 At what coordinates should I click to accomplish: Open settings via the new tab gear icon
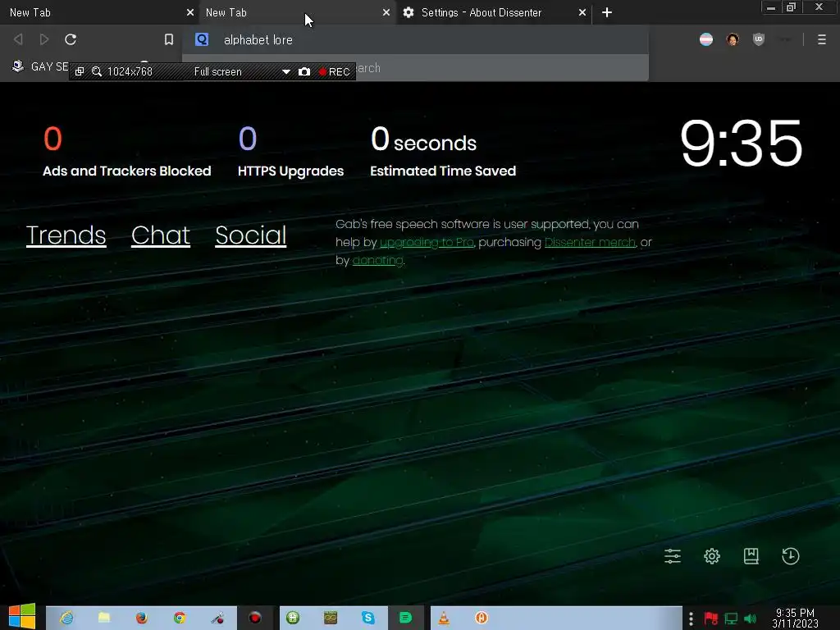(712, 556)
